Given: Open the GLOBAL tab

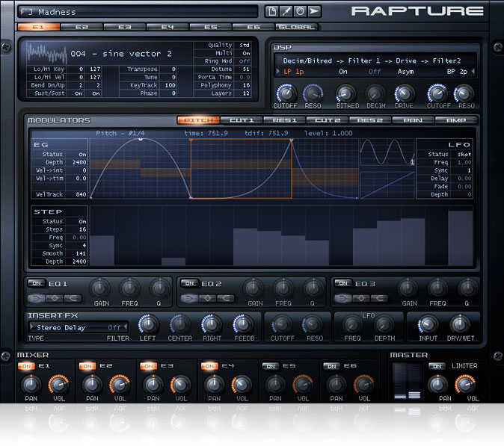Looking at the screenshot, I should [x=296, y=27].
